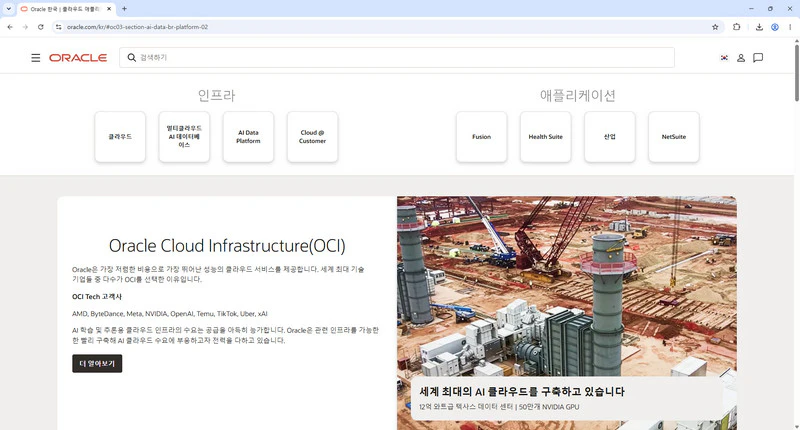Select the 산업 card
Viewport: 800px width, 430px height.
pyautogui.click(x=610, y=137)
